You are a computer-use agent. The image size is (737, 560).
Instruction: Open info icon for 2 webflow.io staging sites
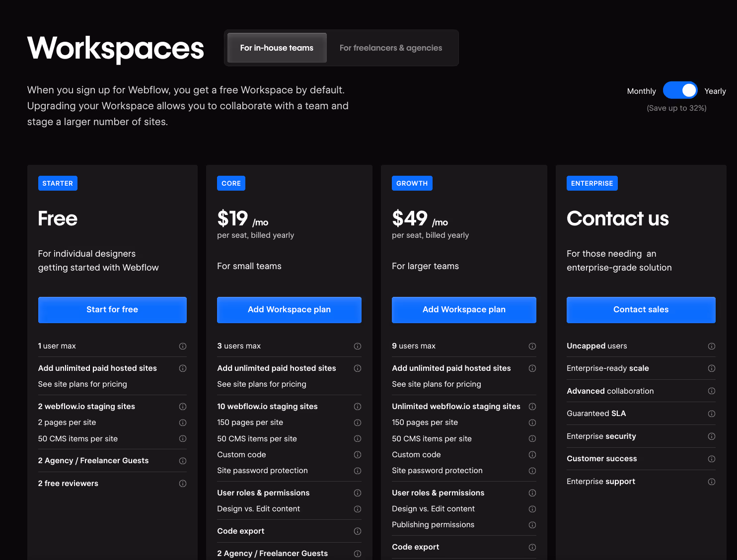(183, 407)
